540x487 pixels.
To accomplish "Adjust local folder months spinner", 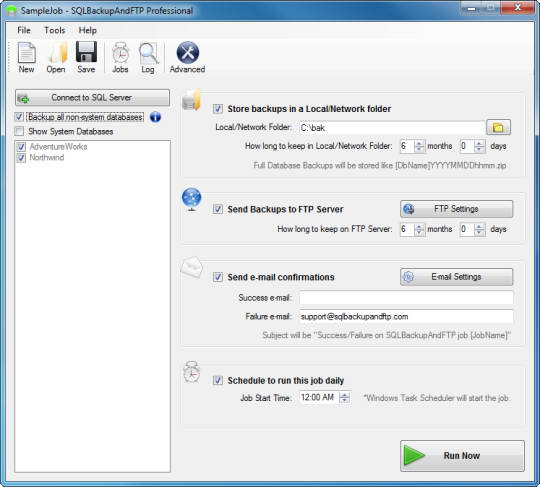I will (419, 146).
